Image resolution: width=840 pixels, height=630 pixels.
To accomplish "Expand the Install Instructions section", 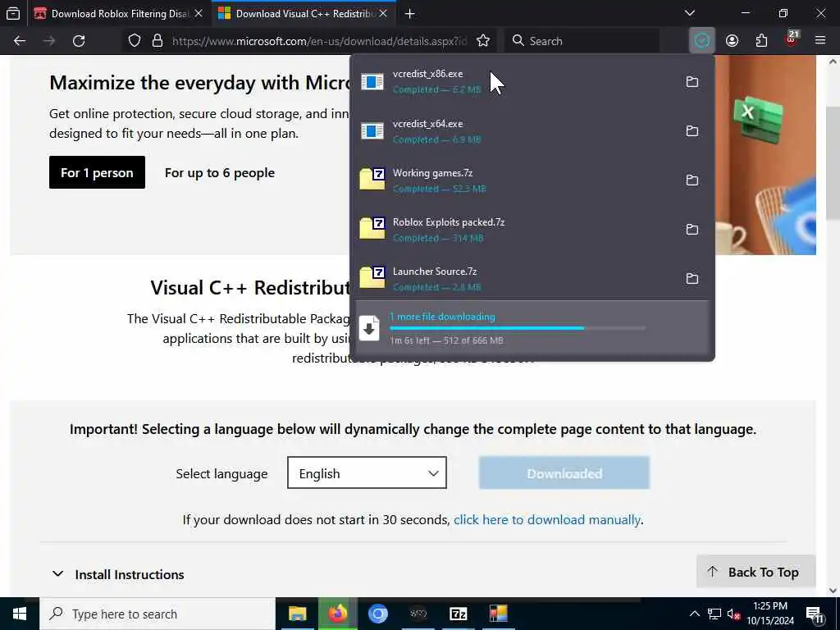I will click(x=118, y=574).
